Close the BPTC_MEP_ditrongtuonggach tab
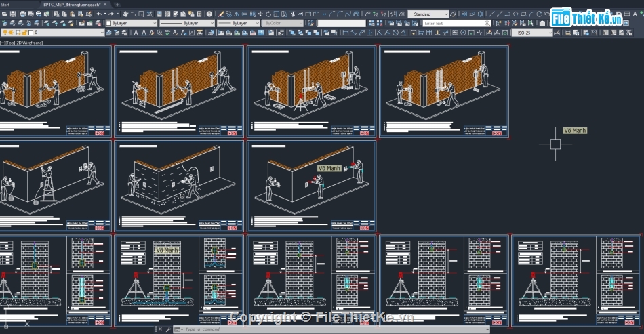The image size is (644, 334). point(105,5)
